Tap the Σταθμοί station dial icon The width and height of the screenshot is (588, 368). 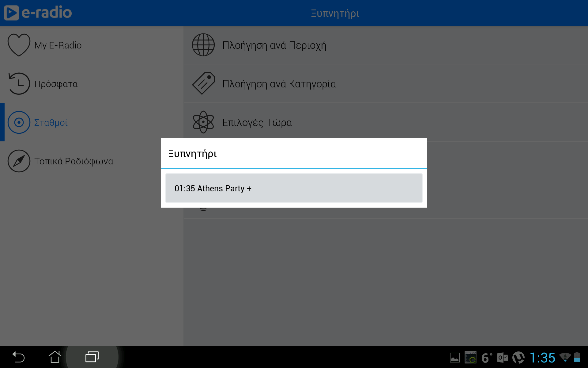pos(19,122)
